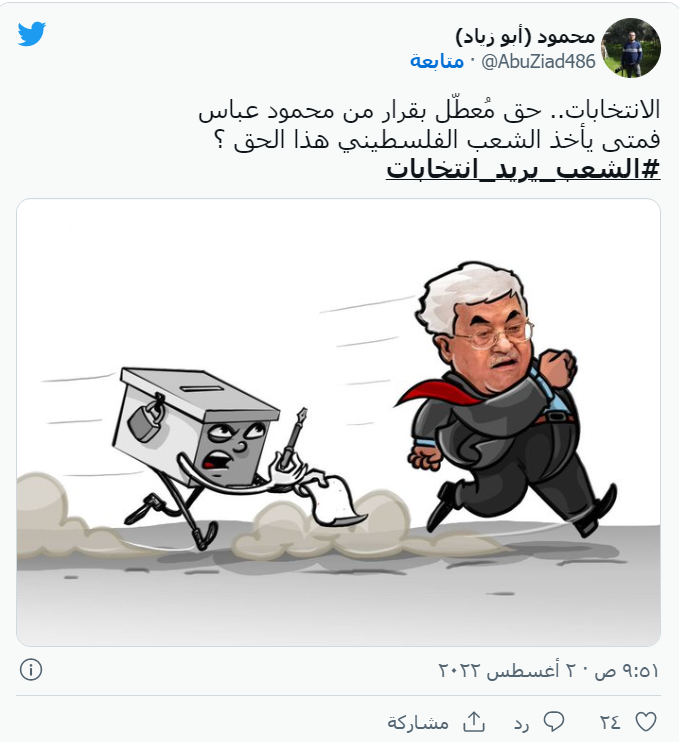Open the @AbuZiad486 handle link
The image size is (679, 742).
tap(538, 62)
